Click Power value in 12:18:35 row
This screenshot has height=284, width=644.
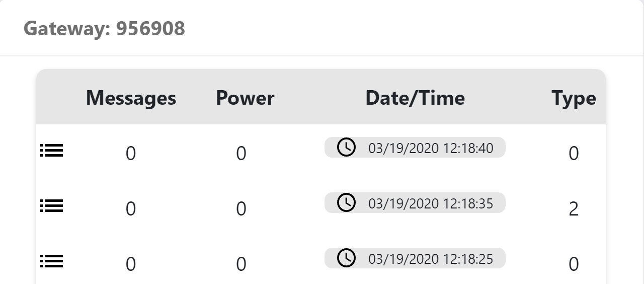[x=242, y=208]
